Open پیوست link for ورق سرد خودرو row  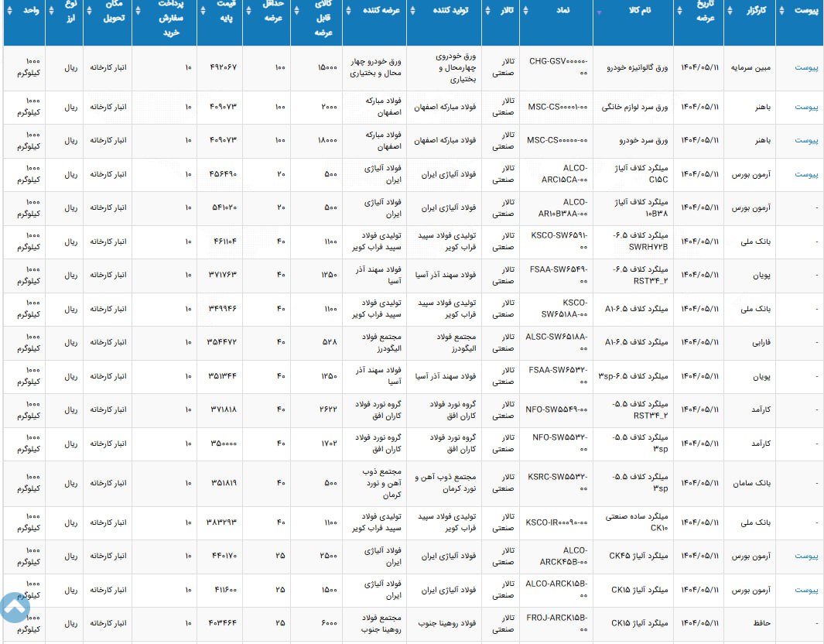[x=806, y=141]
